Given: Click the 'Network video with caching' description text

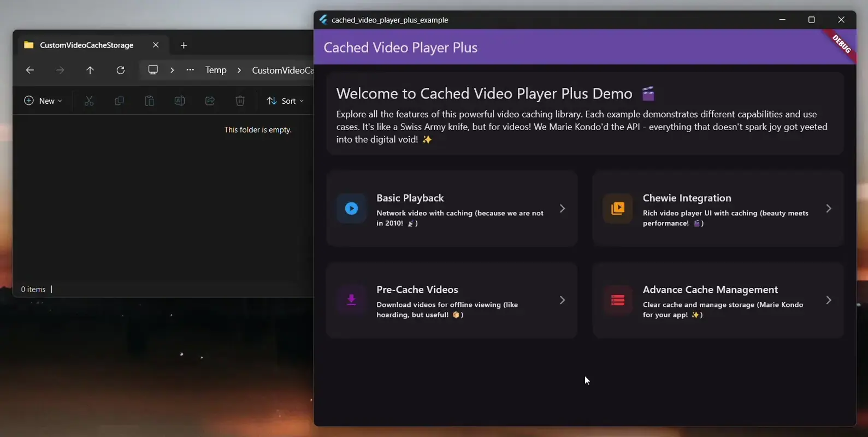Looking at the screenshot, I should coord(460,218).
